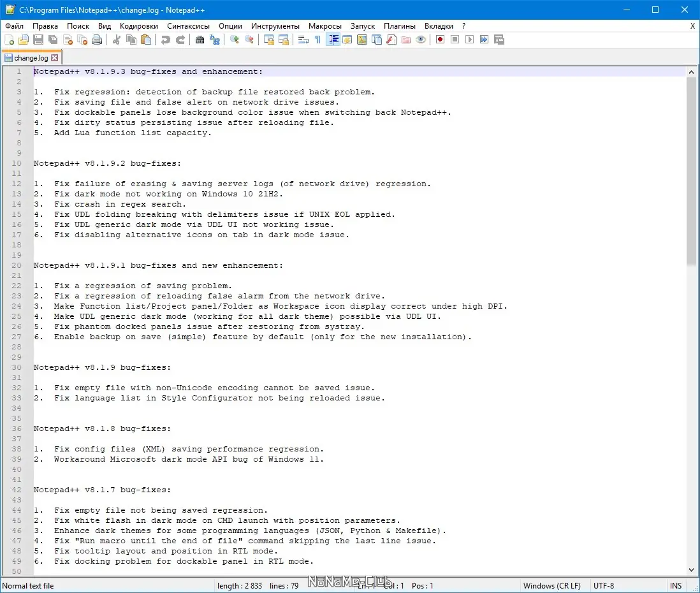
Task: Click the Open file folder icon
Action: 24,40
